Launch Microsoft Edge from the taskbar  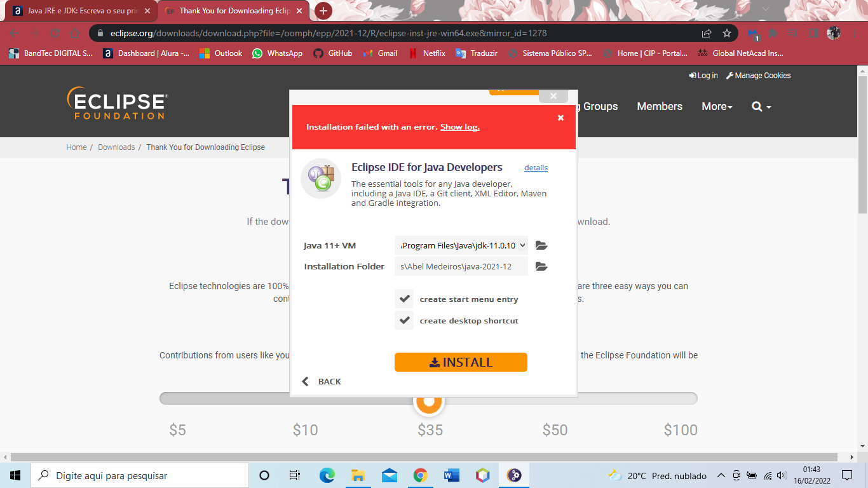327,475
